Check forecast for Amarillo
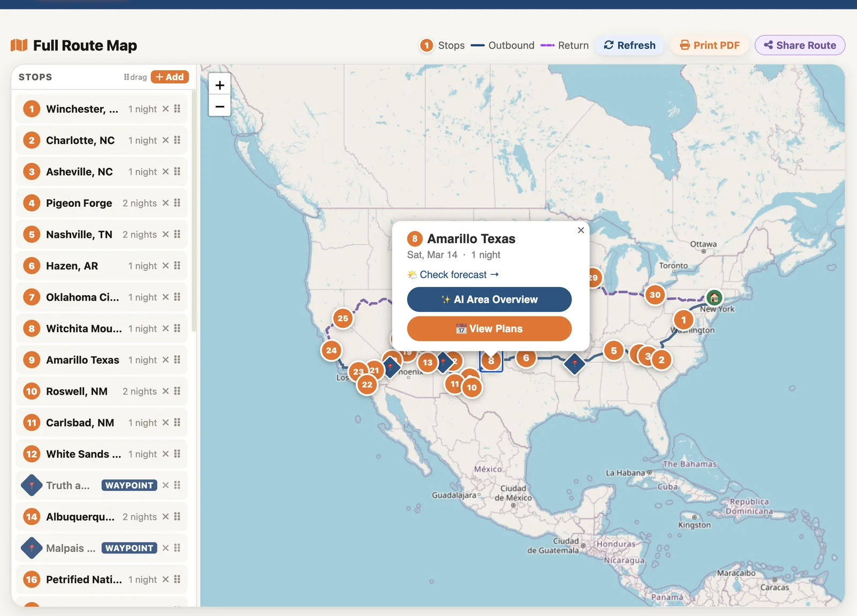857x616 pixels. pyautogui.click(x=453, y=275)
